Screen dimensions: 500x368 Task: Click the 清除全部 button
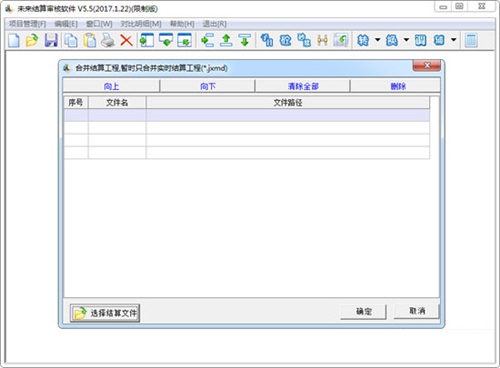pyautogui.click(x=303, y=86)
